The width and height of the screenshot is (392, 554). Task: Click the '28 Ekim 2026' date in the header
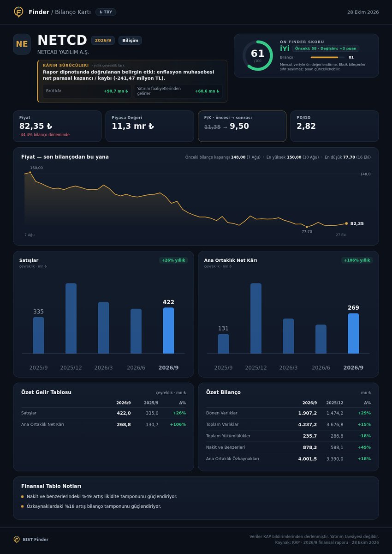pyautogui.click(x=363, y=12)
